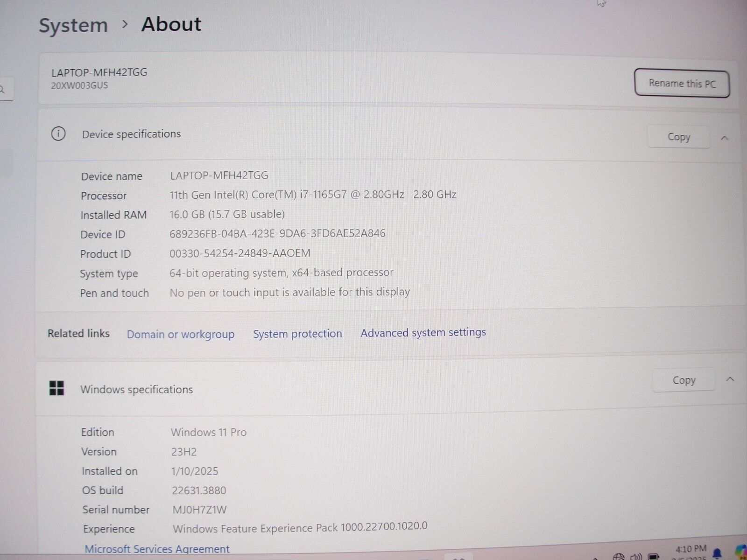Image resolution: width=747 pixels, height=560 pixels.
Task: Select the Device name value LAPTOP-MFH42TGG
Action: (x=219, y=175)
